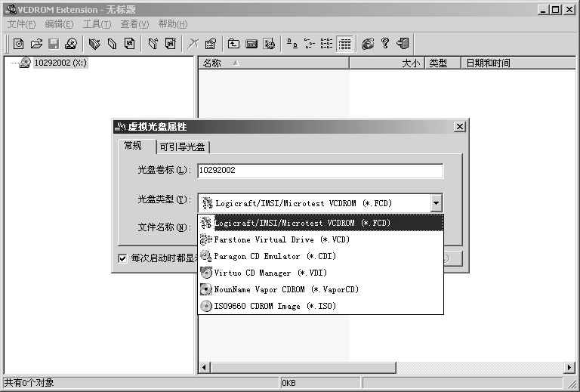Sort by the 大小 column header
The width and height of the screenshot is (580, 392).
point(387,63)
